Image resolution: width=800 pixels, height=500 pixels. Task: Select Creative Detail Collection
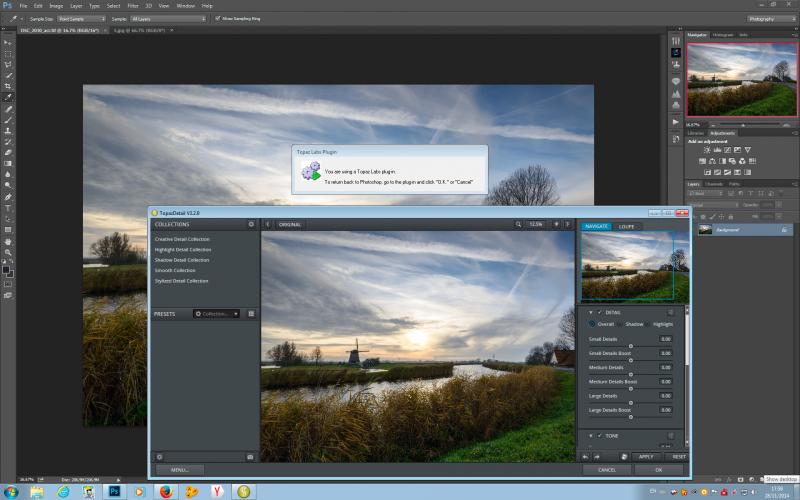pyautogui.click(x=182, y=239)
